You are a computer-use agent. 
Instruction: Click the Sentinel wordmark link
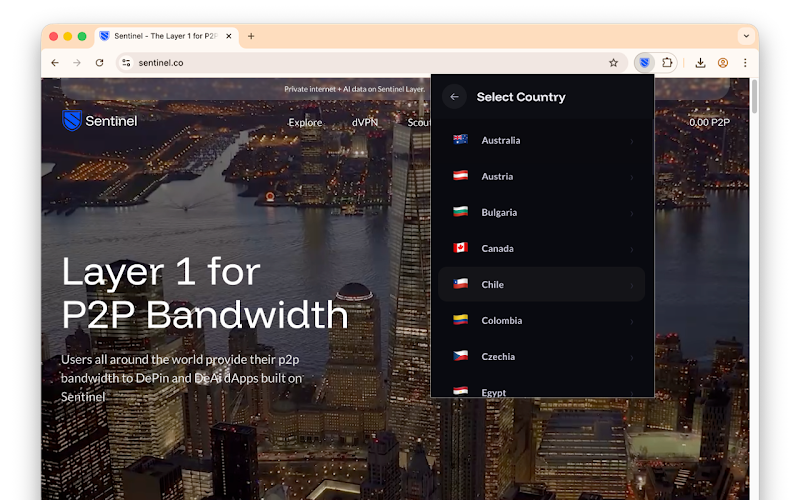111,121
